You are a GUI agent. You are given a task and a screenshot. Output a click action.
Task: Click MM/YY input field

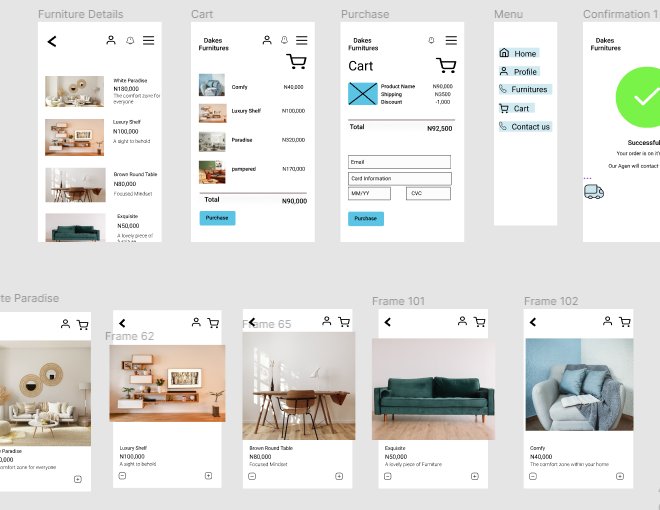(369, 193)
